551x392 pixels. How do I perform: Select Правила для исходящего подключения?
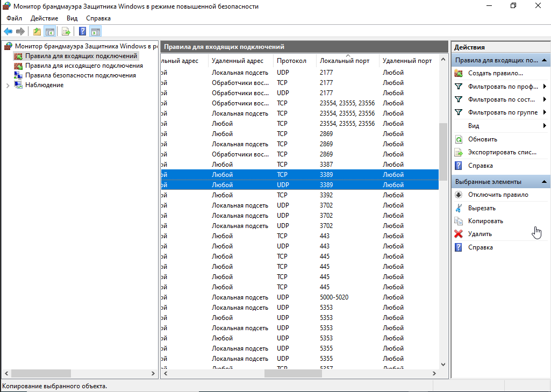click(84, 66)
